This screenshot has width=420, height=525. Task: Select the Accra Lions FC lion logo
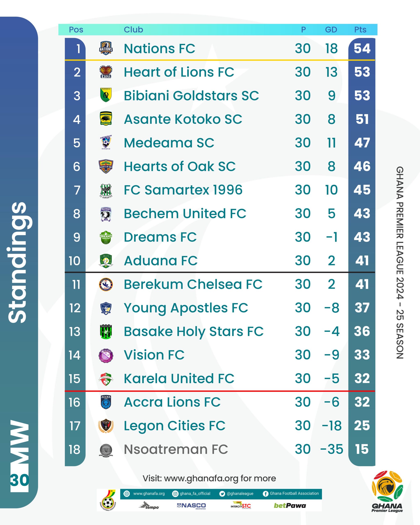tap(106, 402)
